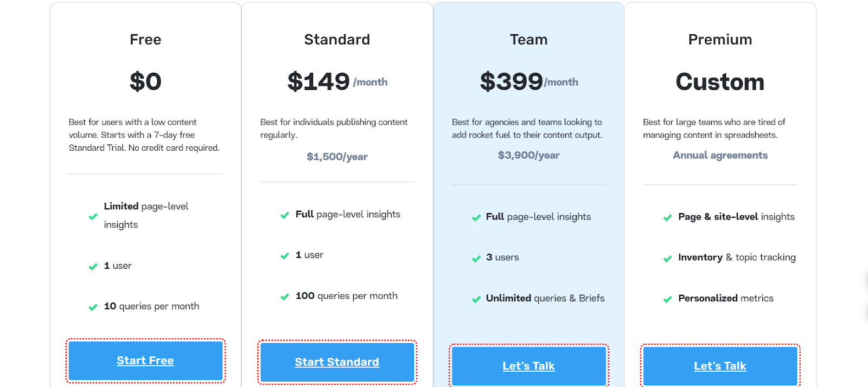This screenshot has width=868, height=387.
Task: Click the Start Free button
Action: pyautogui.click(x=145, y=360)
